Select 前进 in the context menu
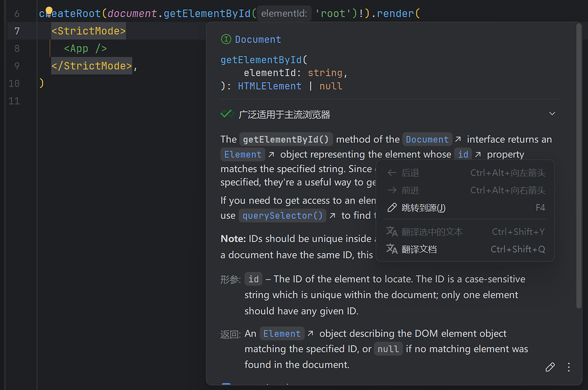The width and height of the screenshot is (588, 390). point(465,191)
